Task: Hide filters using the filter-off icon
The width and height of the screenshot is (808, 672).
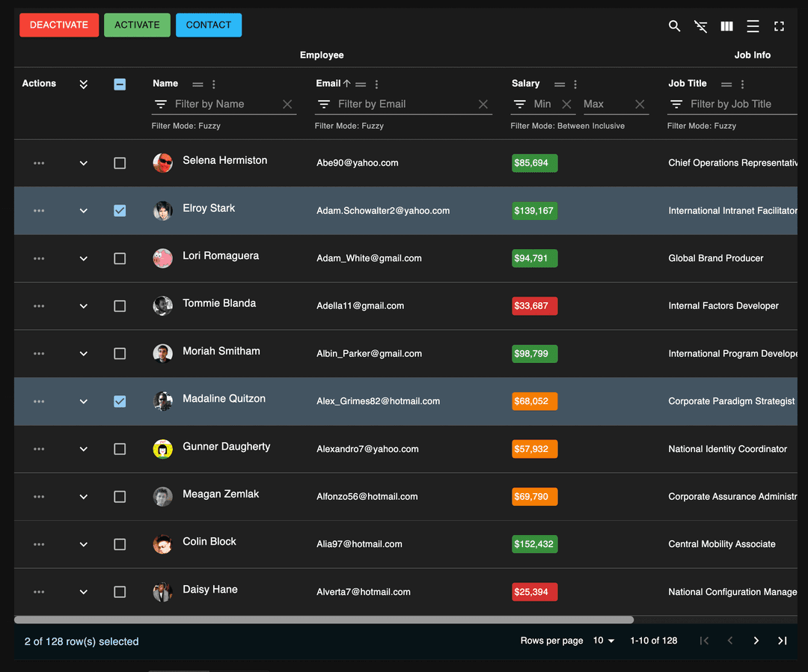Action: click(x=700, y=25)
